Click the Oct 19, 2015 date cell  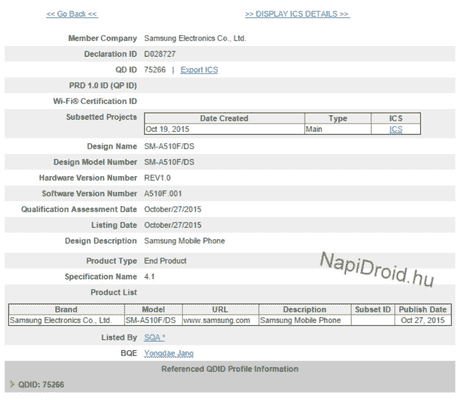[x=224, y=129]
